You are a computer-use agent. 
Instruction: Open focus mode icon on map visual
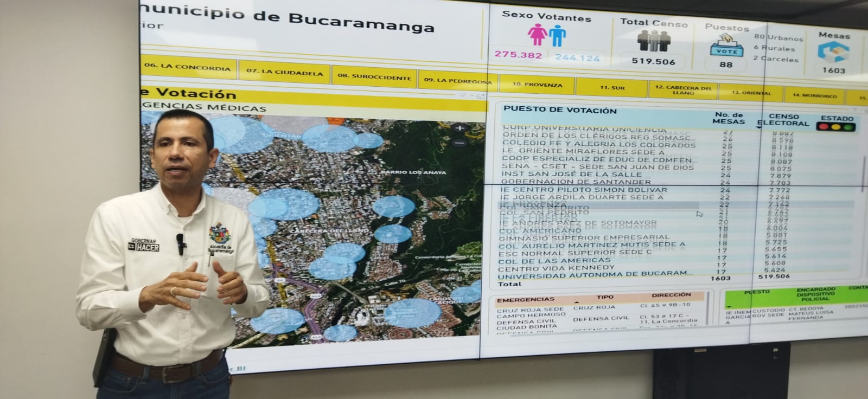click(x=480, y=96)
